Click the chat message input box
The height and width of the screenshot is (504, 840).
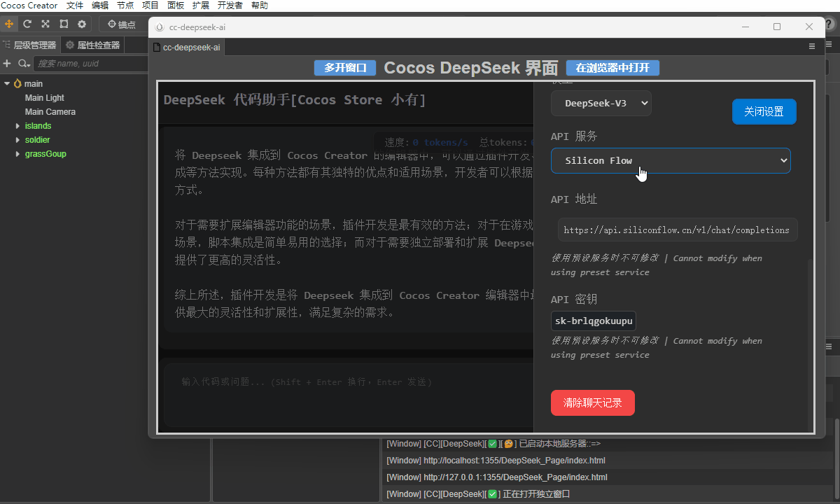point(347,395)
